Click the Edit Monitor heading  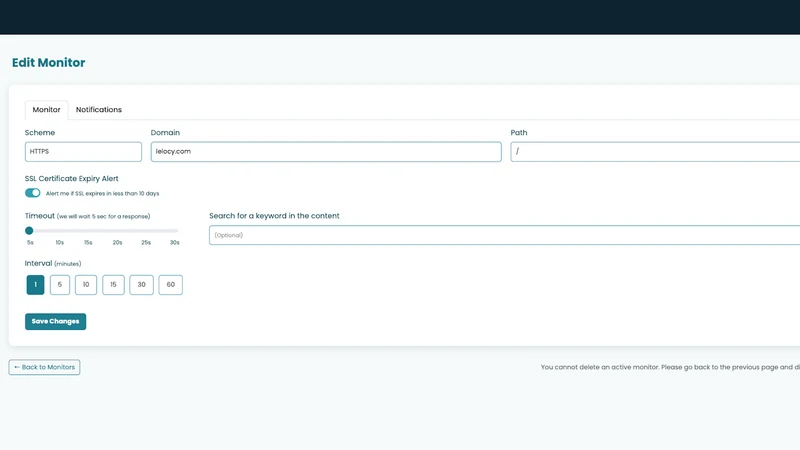click(48, 62)
